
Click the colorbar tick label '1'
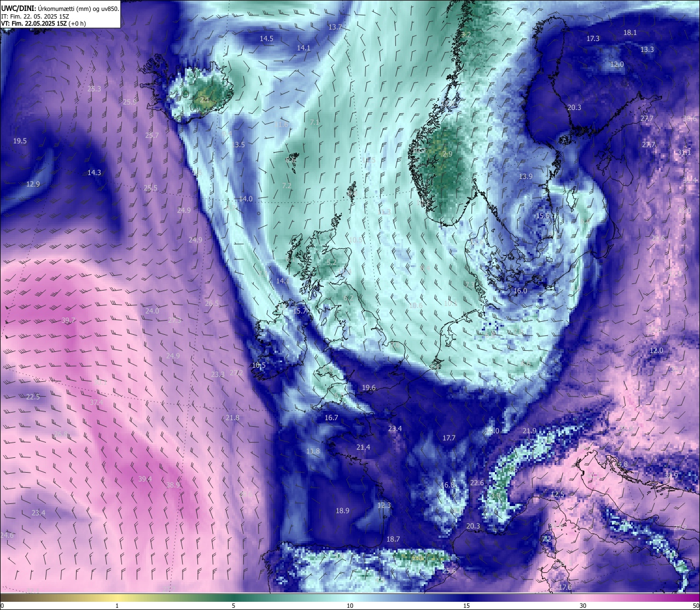point(117,606)
